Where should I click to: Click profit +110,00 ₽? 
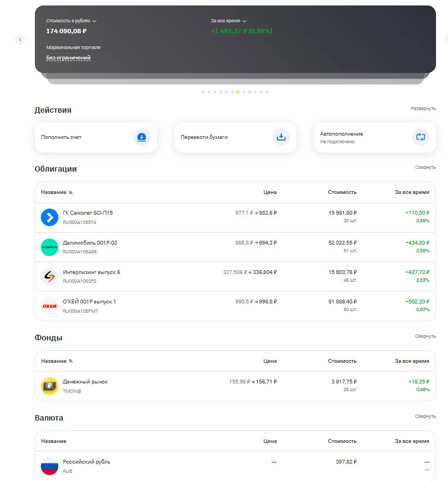click(417, 212)
